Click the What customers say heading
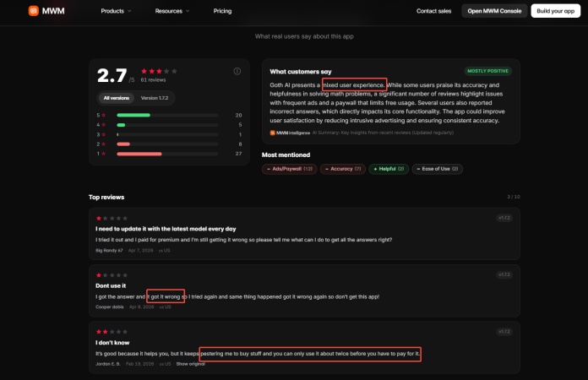This screenshot has width=588, height=380. 301,72
